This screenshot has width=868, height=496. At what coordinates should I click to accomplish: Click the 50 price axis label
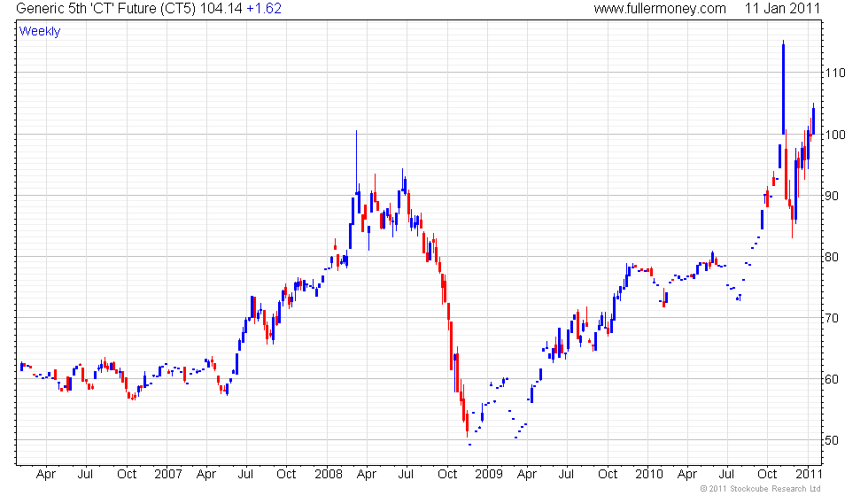[x=832, y=441]
